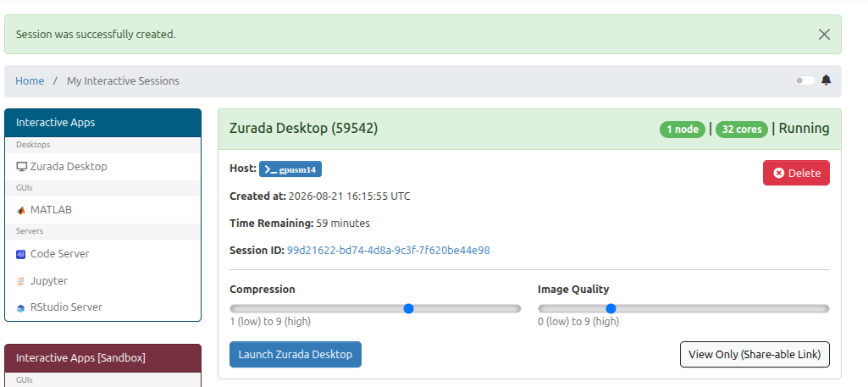
Task: Click the Jupyter logo icon
Action: pos(21,281)
